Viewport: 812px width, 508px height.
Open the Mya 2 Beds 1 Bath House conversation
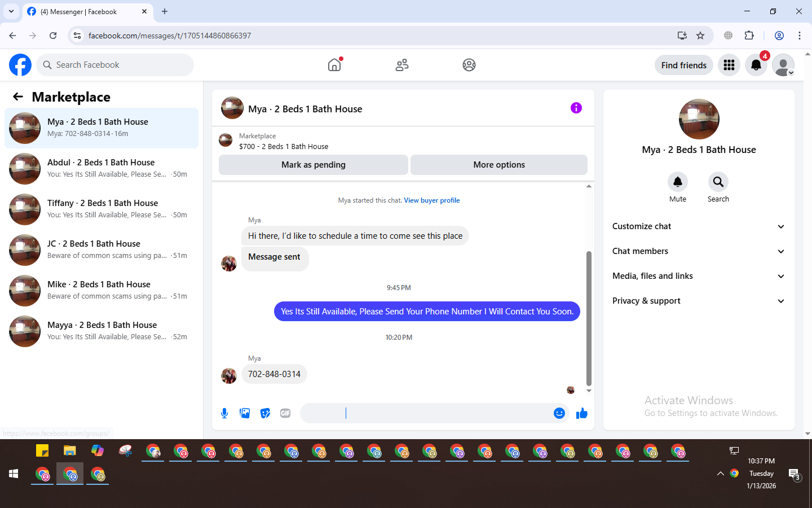[x=101, y=128]
